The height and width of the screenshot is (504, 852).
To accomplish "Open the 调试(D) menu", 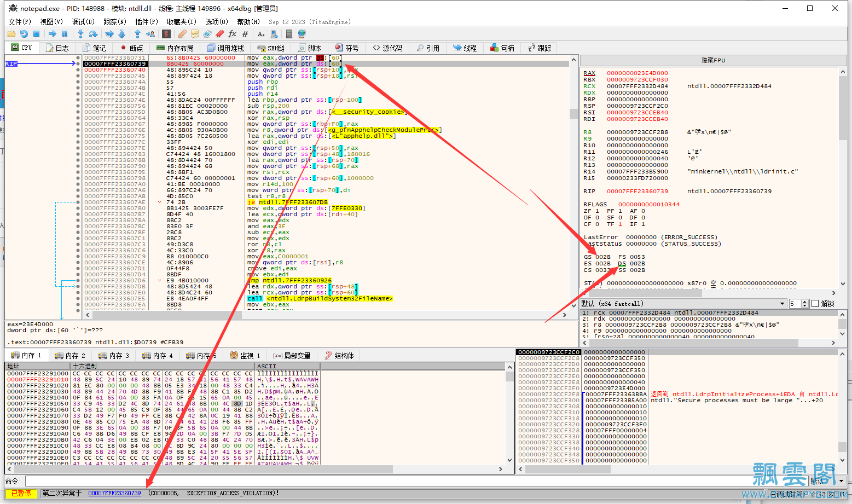I will 83,22.
